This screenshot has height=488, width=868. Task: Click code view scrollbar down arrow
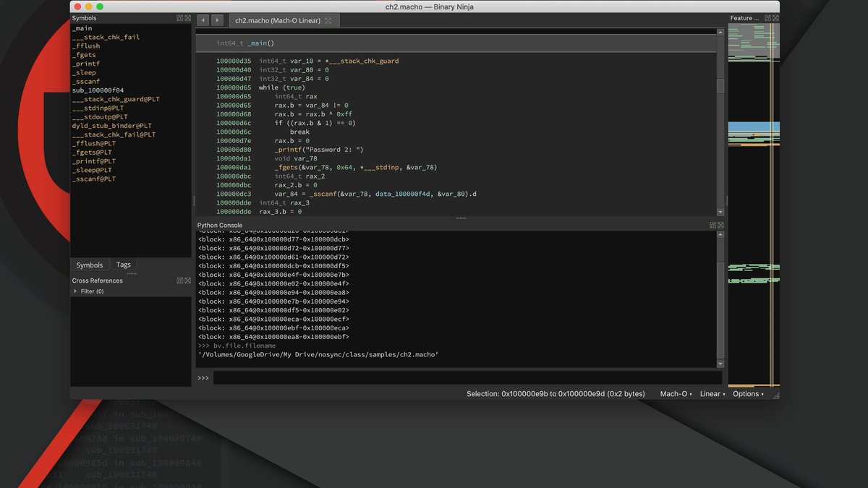point(720,212)
